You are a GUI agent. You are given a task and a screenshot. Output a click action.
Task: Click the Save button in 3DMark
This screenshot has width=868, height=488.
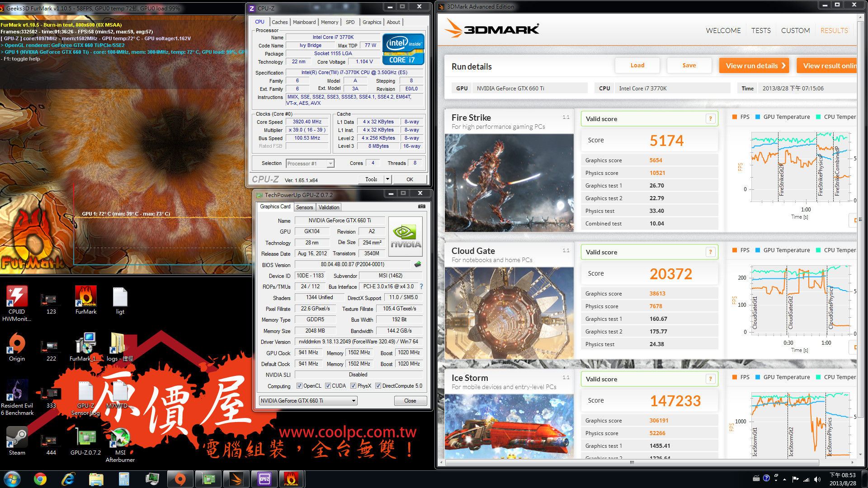point(689,66)
